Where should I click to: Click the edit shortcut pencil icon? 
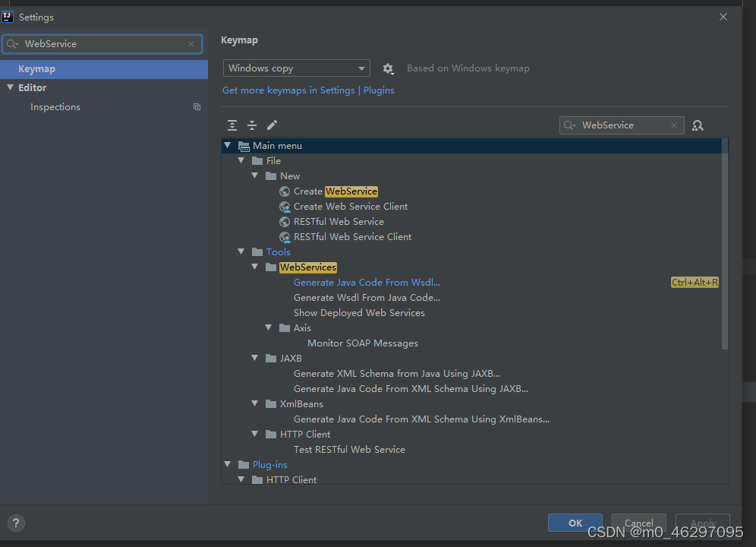pos(272,125)
